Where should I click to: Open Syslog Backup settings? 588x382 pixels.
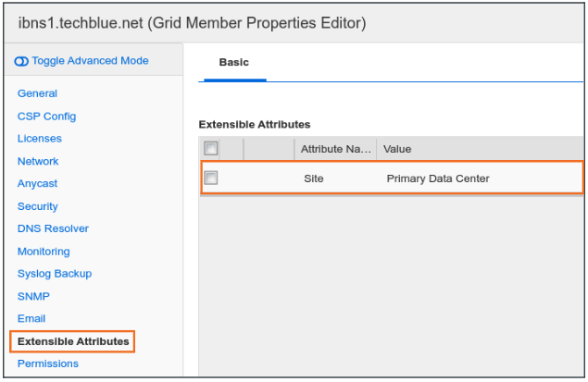click(x=55, y=274)
